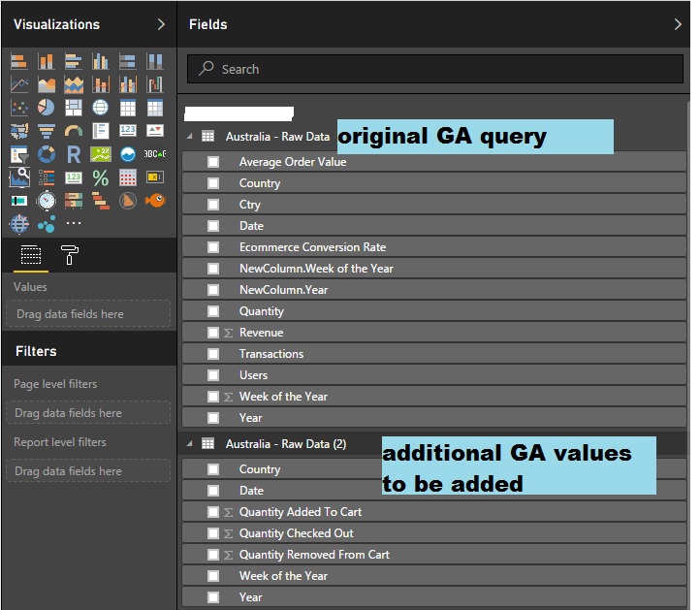
Task: Check the NewColumn.Week of the Year field
Action: [x=213, y=269]
